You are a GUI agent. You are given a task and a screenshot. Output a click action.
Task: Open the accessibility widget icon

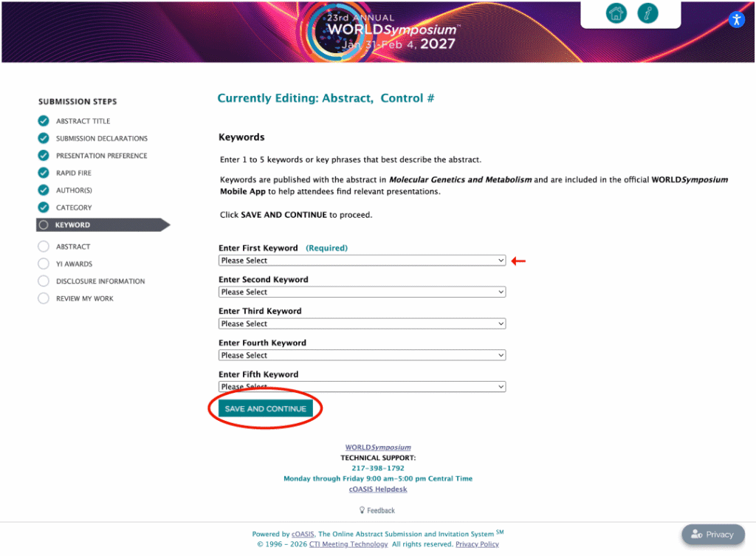(x=736, y=20)
